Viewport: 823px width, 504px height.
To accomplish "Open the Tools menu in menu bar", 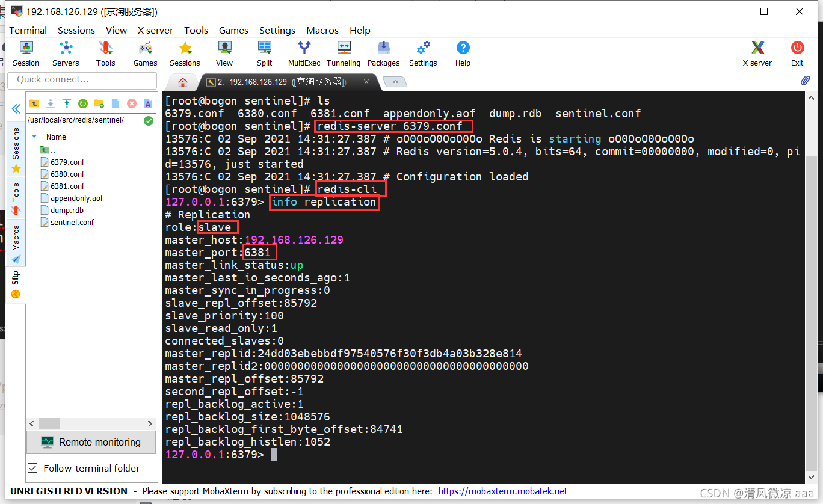I will pos(196,30).
